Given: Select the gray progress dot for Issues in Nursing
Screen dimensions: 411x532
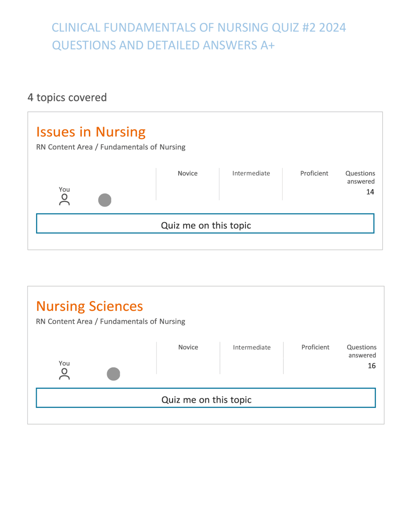Looking at the screenshot, I should point(104,200).
